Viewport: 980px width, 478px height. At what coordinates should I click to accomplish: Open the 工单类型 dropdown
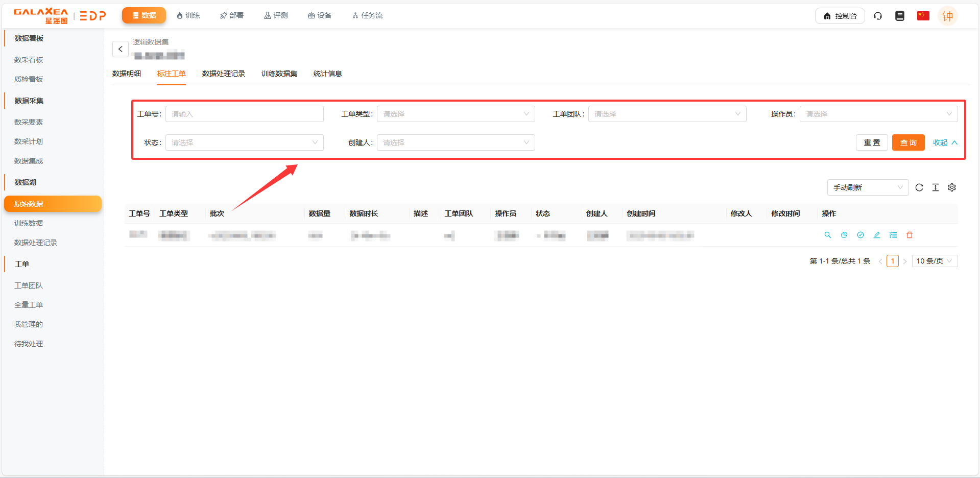coord(456,114)
